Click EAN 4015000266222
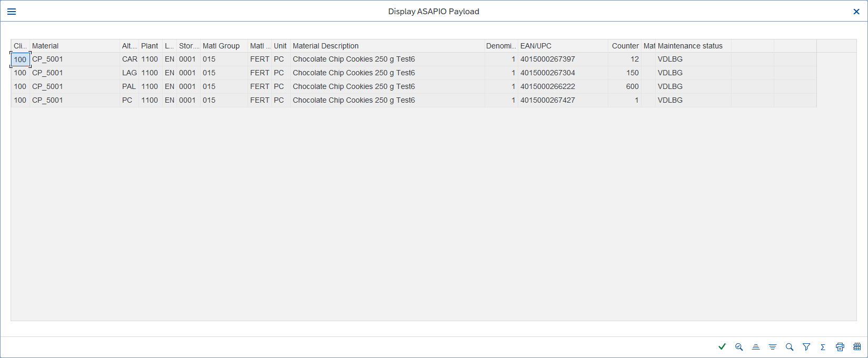The width and height of the screenshot is (868, 358). 563,87
